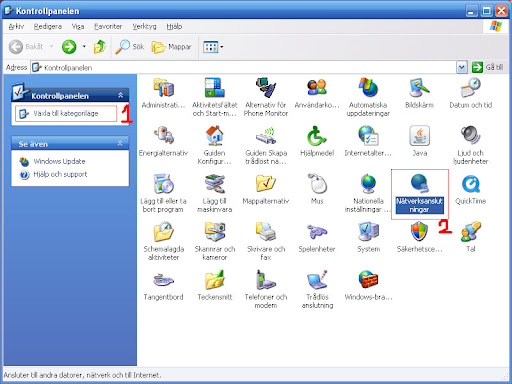Click the Gå till button
The height and width of the screenshot is (384, 512).
pyautogui.click(x=487, y=67)
